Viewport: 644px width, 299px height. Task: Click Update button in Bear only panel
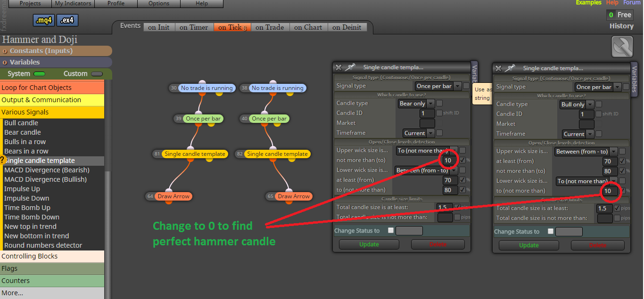tap(369, 244)
